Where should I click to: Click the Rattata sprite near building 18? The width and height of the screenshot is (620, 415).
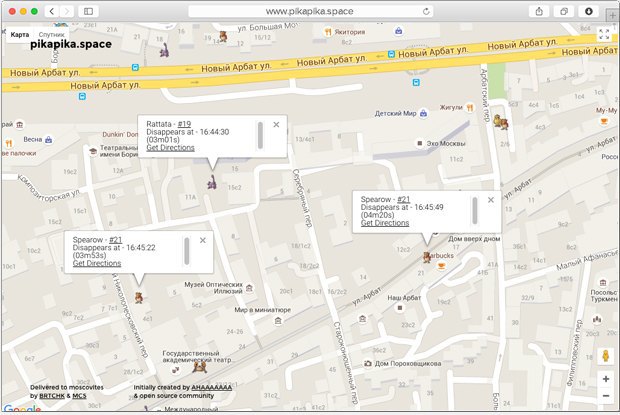[164, 50]
